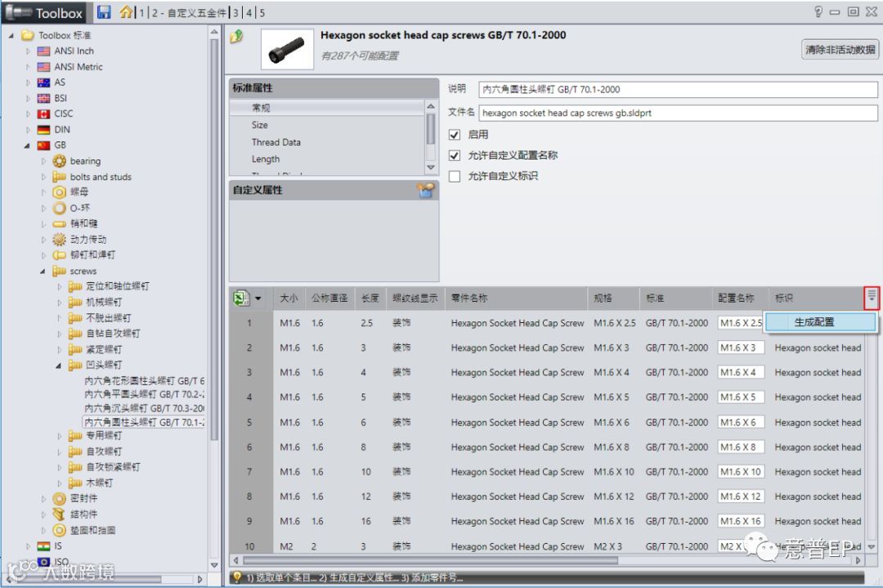The width and height of the screenshot is (883, 588).
Task: Expand the 专用螺钉 folder arrow
Action: pos(59,436)
